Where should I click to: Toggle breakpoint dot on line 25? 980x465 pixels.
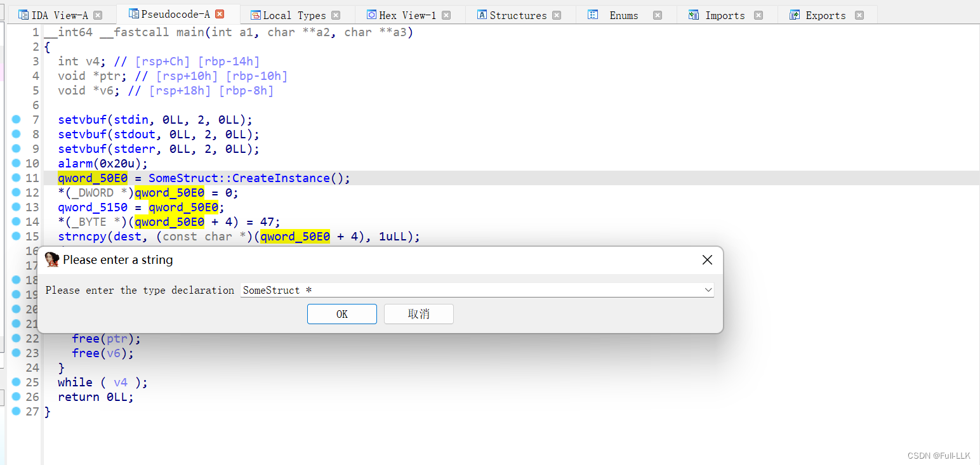tap(17, 382)
